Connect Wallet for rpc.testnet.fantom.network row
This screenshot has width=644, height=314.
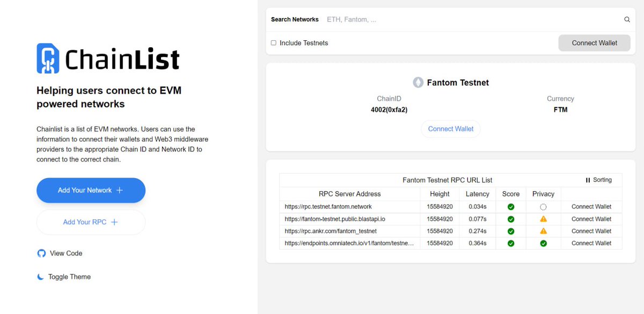pos(591,207)
